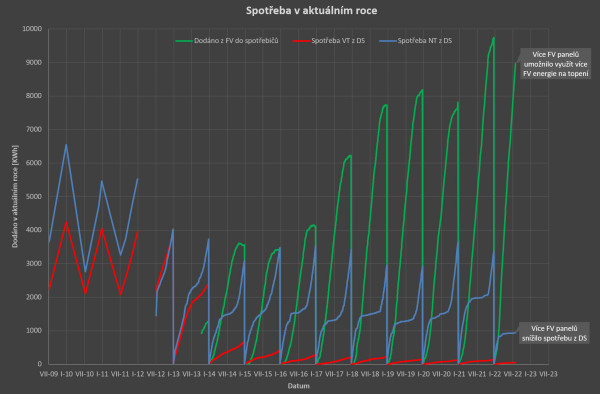600x394 pixels.
Task: Click the Spotřeba VT z DS legend label
Action: click(338, 41)
